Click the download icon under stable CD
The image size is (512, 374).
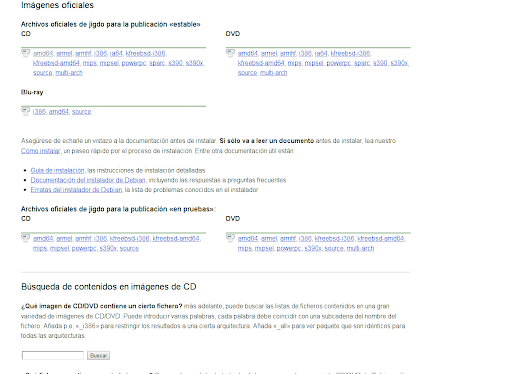click(x=26, y=53)
